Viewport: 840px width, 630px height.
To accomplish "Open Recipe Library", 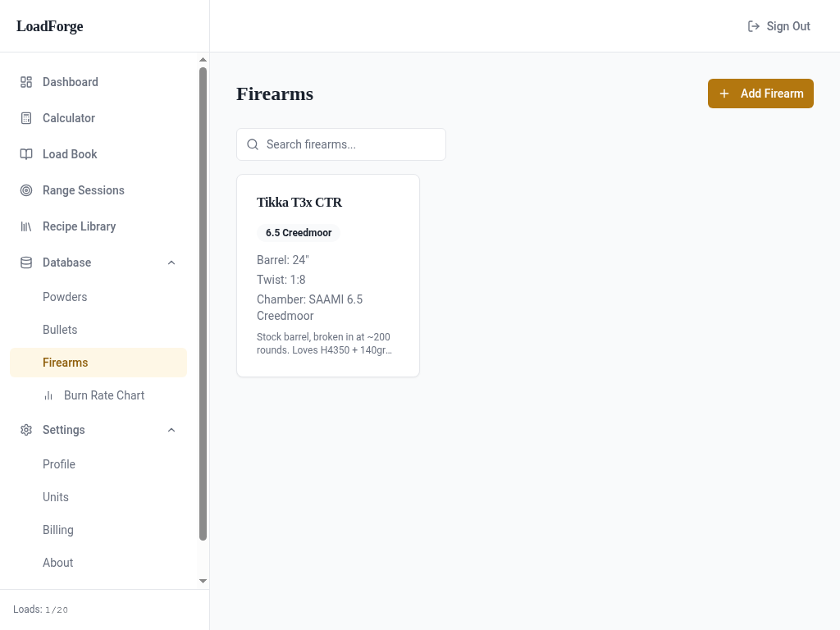I will click(x=98, y=226).
